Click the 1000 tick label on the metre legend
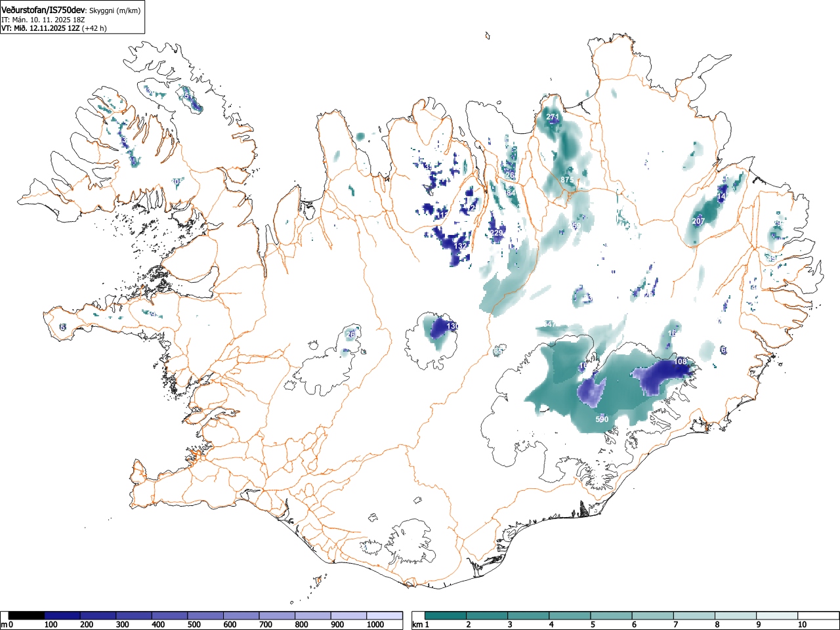This screenshot has width=840, height=630. [376, 625]
